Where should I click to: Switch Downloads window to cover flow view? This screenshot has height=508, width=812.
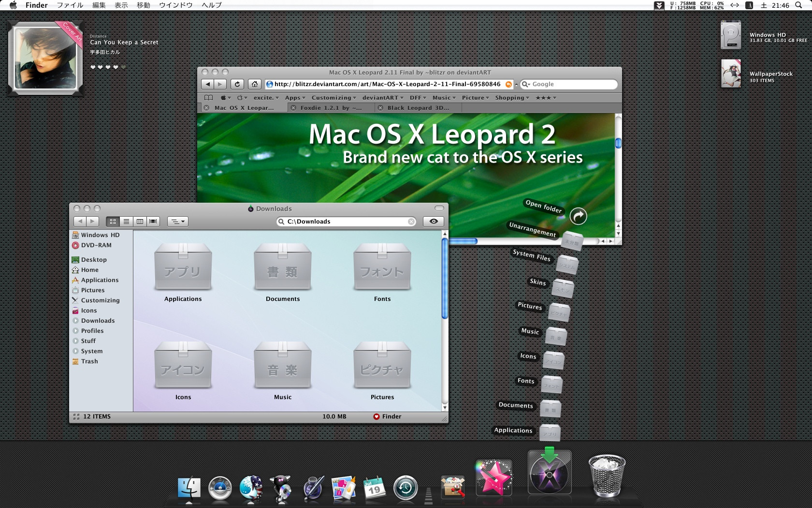coord(153,222)
